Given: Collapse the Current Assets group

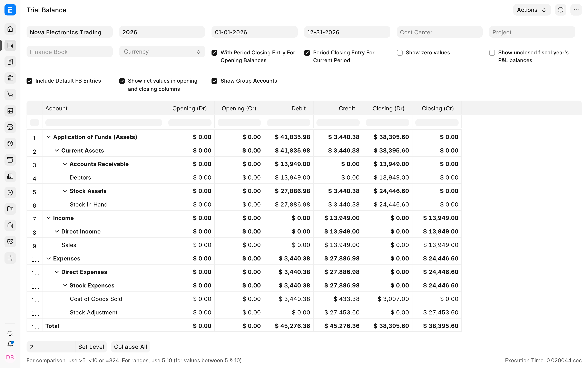Looking at the screenshot, I should tap(57, 150).
